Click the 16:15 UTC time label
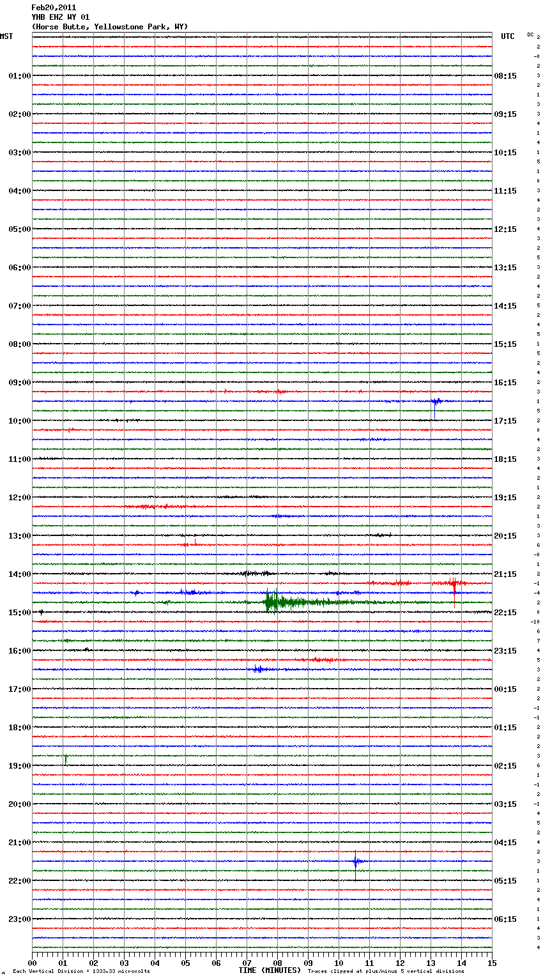This screenshot has height=980, width=543. point(505,383)
